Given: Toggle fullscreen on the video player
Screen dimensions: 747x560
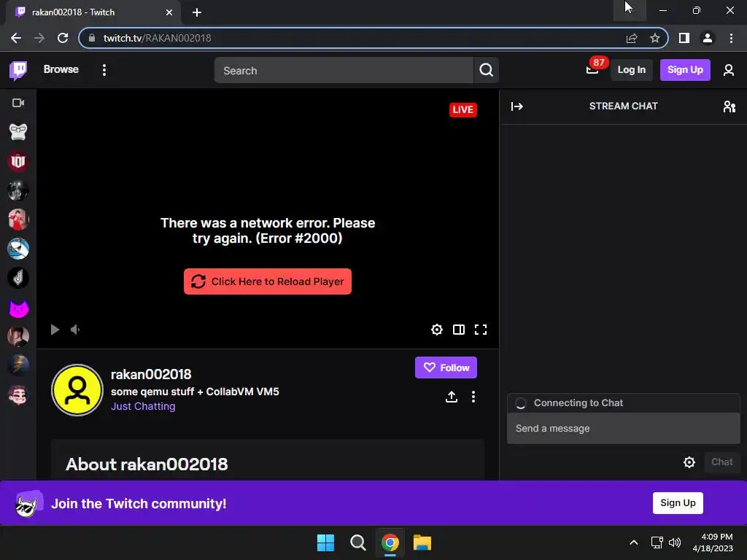Looking at the screenshot, I should (x=480, y=330).
